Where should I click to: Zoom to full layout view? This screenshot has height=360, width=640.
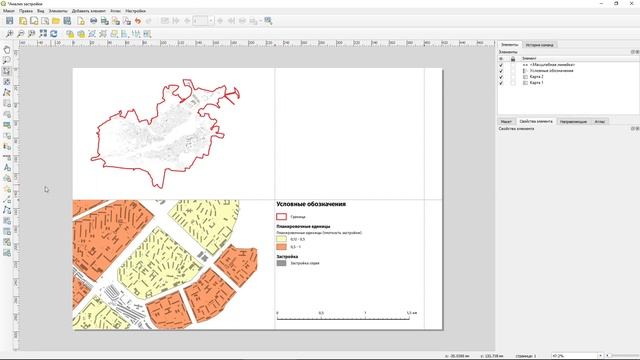43,34
